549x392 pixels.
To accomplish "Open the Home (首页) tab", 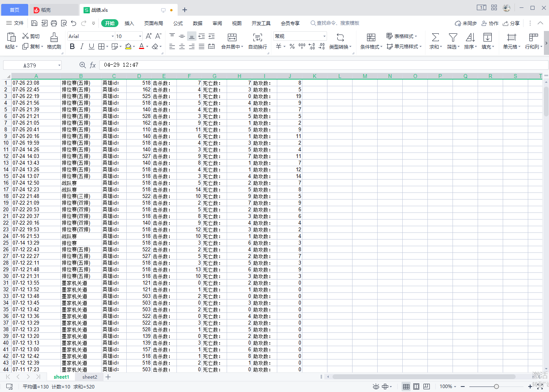I will coord(15,10).
